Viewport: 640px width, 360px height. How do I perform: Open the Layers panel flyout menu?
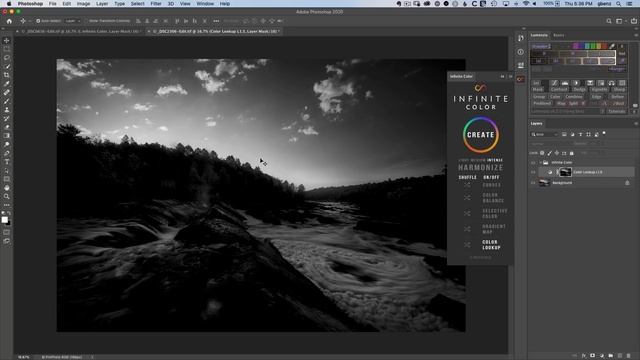pos(636,124)
